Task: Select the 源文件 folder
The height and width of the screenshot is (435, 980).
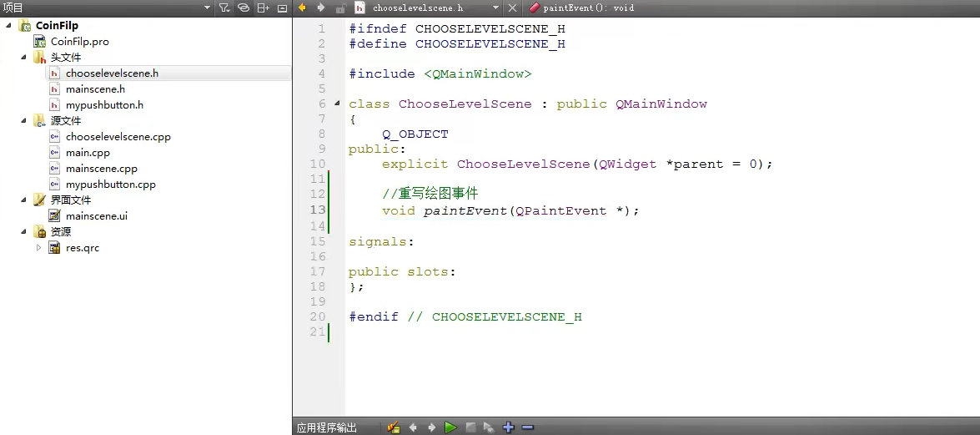Action: click(x=66, y=121)
